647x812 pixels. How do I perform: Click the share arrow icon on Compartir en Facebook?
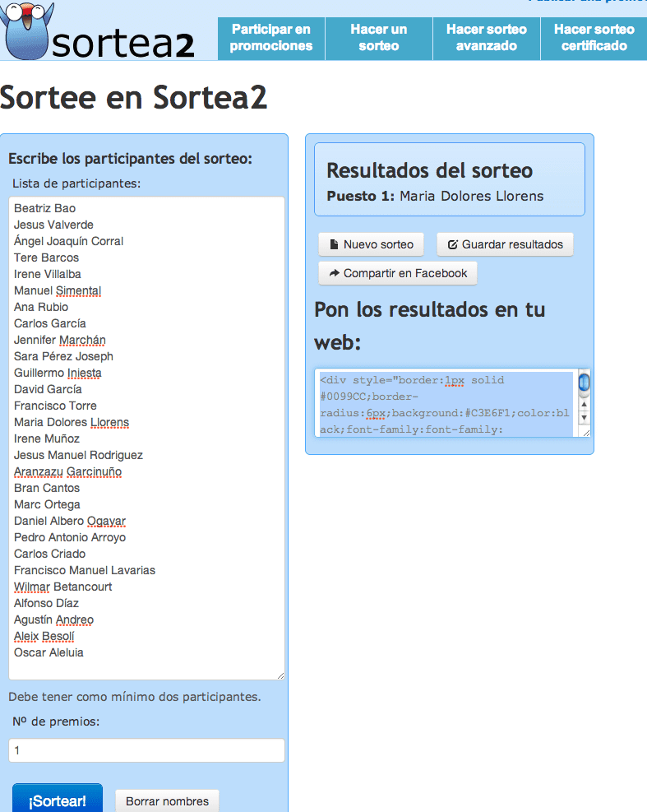click(x=335, y=273)
